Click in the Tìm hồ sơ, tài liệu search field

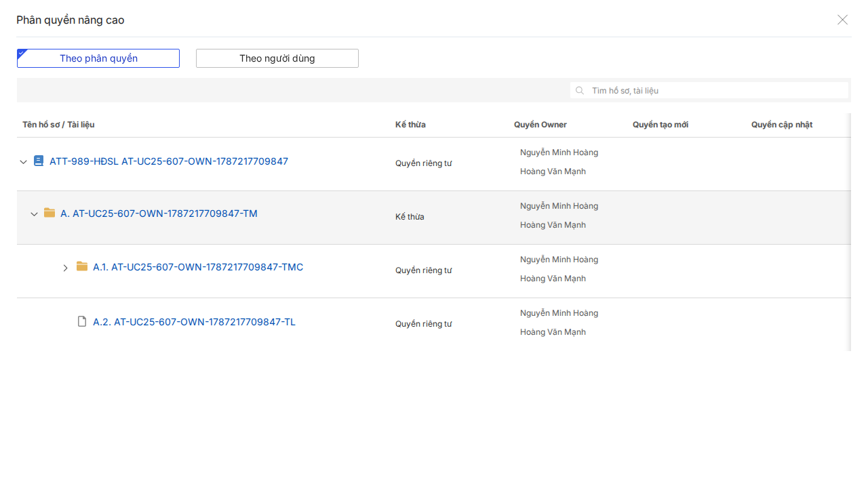(x=709, y=90)
